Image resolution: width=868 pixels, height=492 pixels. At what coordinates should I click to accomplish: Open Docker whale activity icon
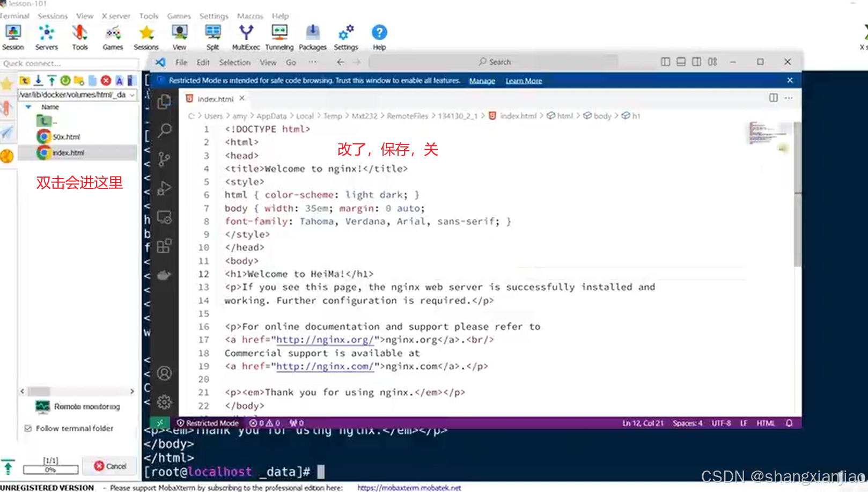click(164, 275)
